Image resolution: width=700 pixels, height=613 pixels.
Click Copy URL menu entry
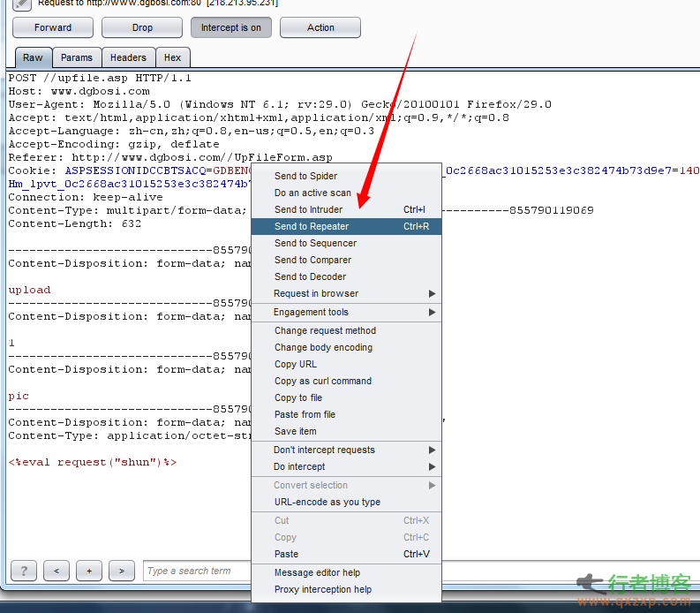click(x=346, y=364)
